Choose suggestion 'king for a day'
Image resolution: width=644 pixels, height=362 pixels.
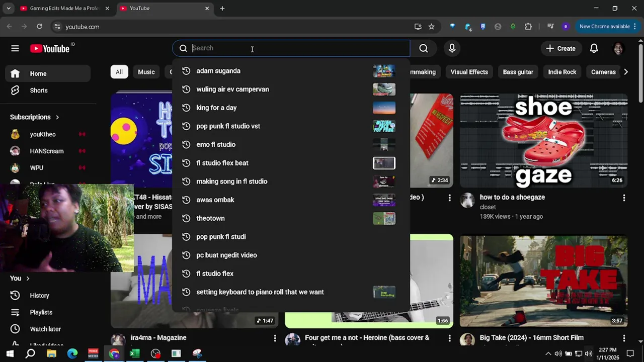(x=291, y=108)
